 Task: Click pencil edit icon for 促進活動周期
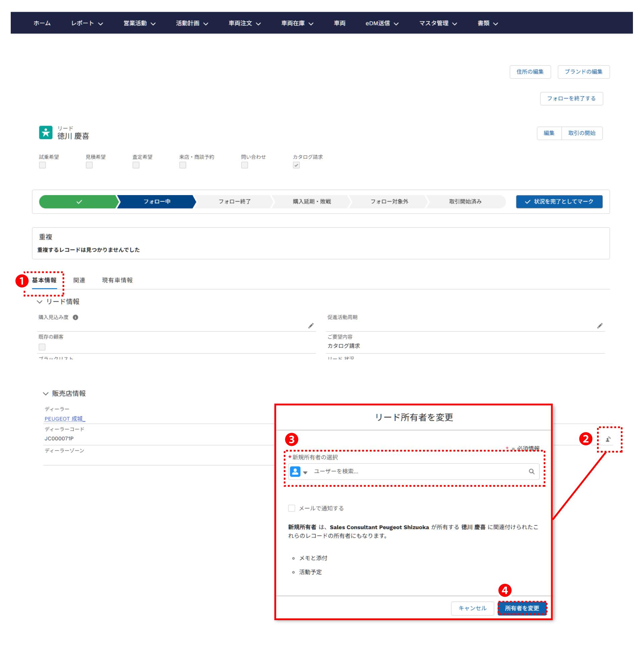[599, 325]
